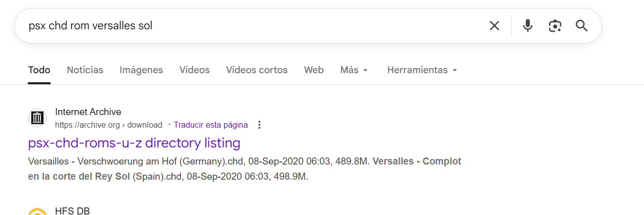Click the Internet Archive favicon
Screen dimensions: 644x215
click(x=37, y=118)
